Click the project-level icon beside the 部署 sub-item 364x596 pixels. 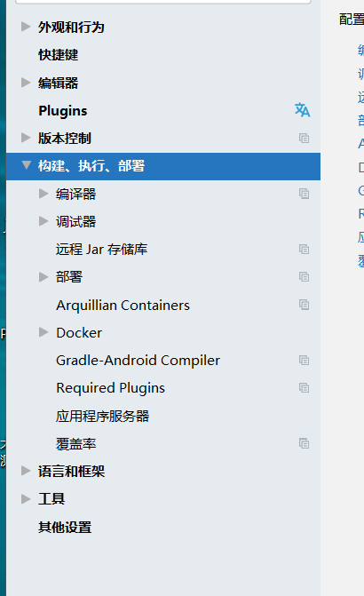tap(304, 277)
